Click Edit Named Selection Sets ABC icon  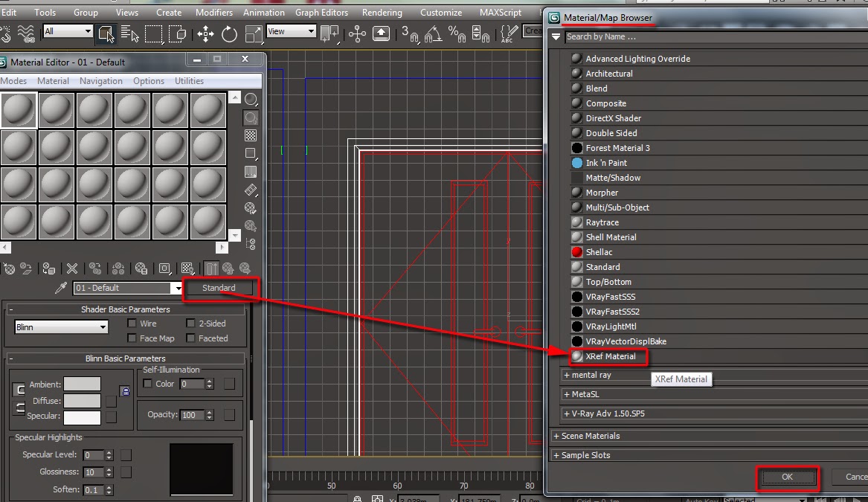(509, 33)
